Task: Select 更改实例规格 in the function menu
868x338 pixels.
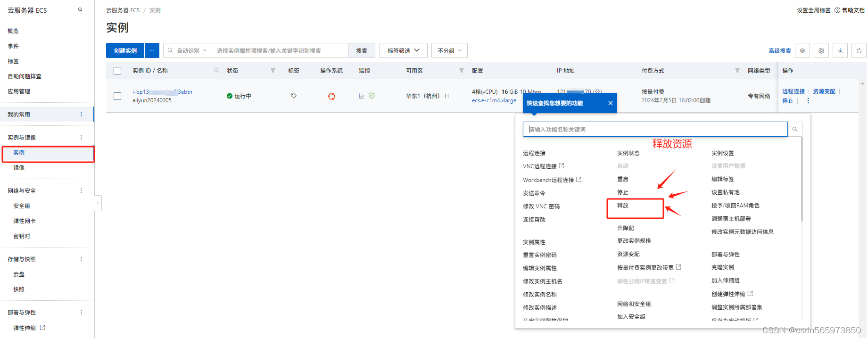Action: coord(634,241)
